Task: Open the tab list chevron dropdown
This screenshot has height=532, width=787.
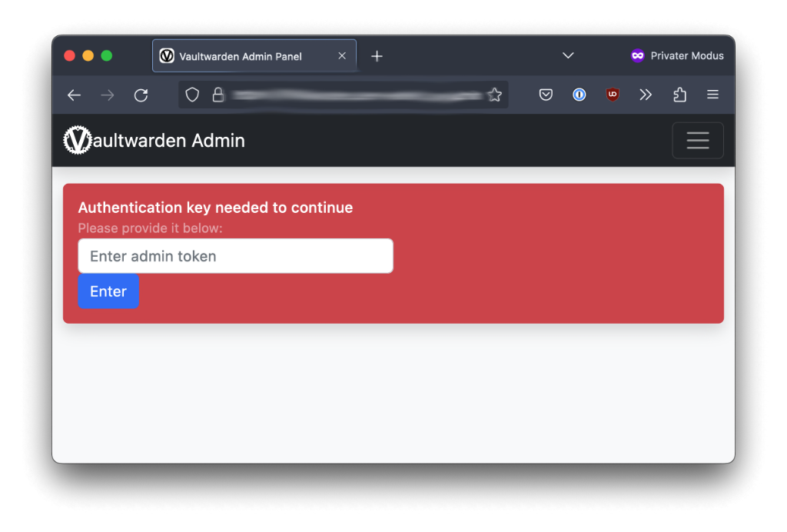Action: tap(568, 55)
